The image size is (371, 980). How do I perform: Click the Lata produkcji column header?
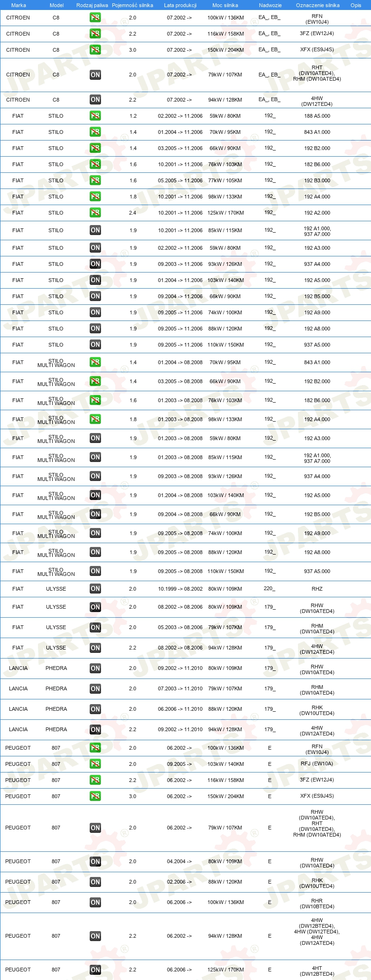coord(180,5)
